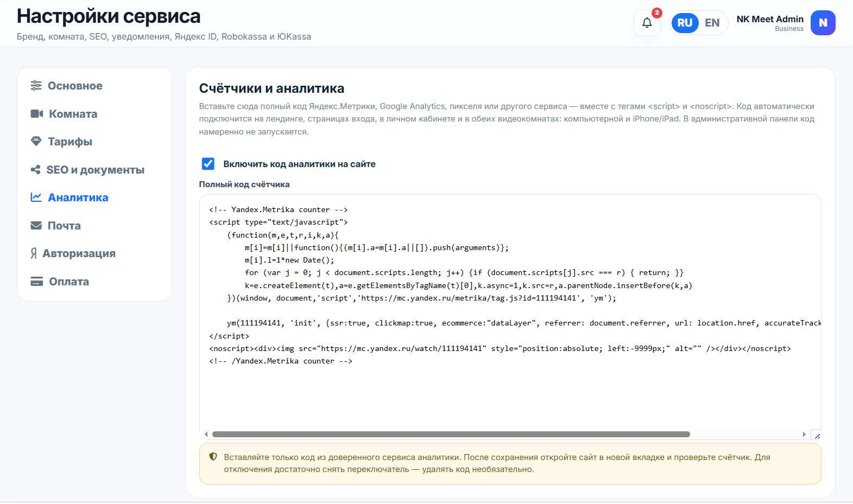Click the page subtitle about Бренд, комната, SEO
The image size is (853, 504).
(x=164, y=36)
